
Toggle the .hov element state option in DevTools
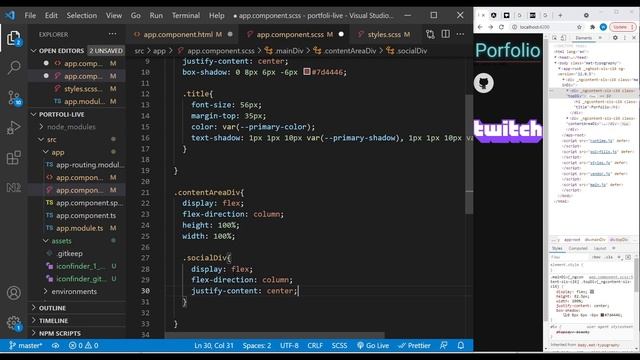click(x=596, y=257)
